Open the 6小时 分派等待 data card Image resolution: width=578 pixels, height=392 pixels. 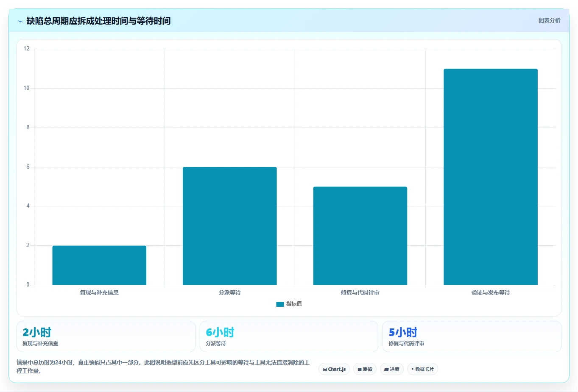289,336
